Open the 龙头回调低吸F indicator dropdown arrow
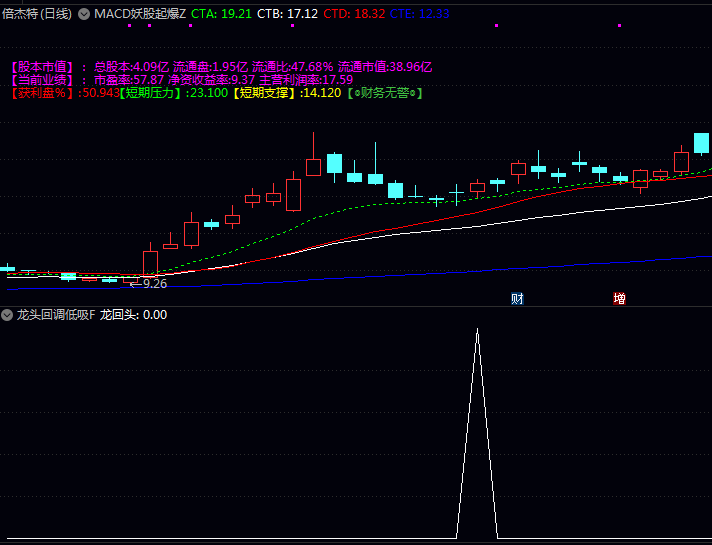The height and width of the screenshot is (545, 712). [x=7, y=315]
